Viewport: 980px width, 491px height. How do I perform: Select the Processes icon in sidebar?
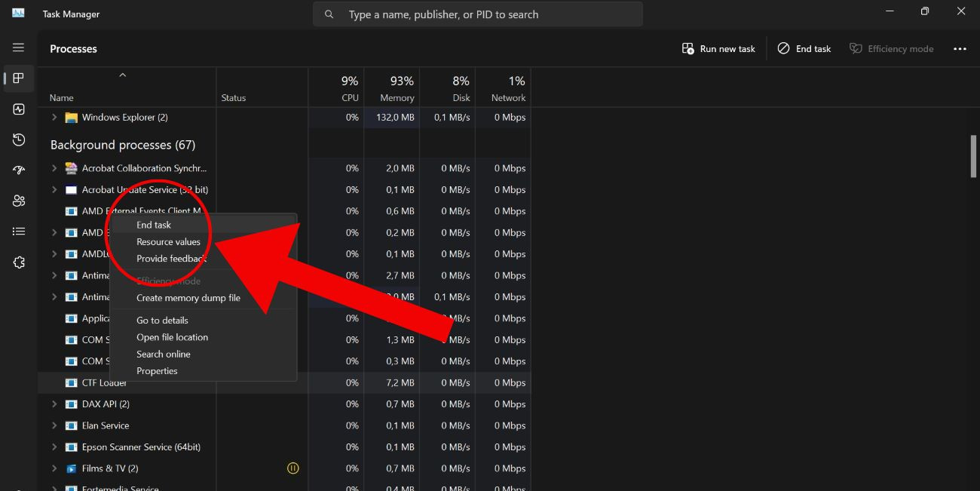18,78
